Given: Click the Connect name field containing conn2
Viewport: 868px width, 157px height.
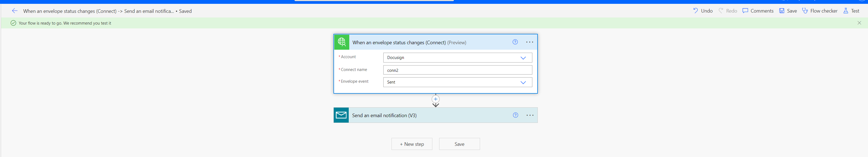Looking at the screenshot, I should coord(458,70).
